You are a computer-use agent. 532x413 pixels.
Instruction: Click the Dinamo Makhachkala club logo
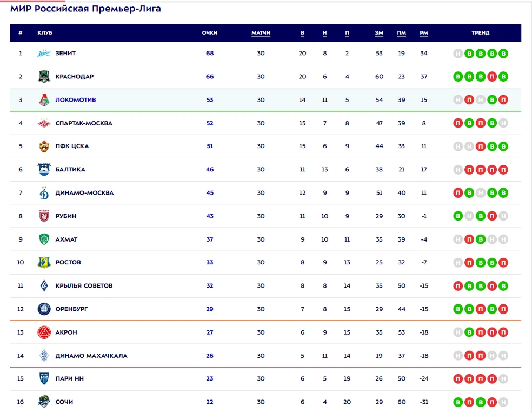[44, 356]
